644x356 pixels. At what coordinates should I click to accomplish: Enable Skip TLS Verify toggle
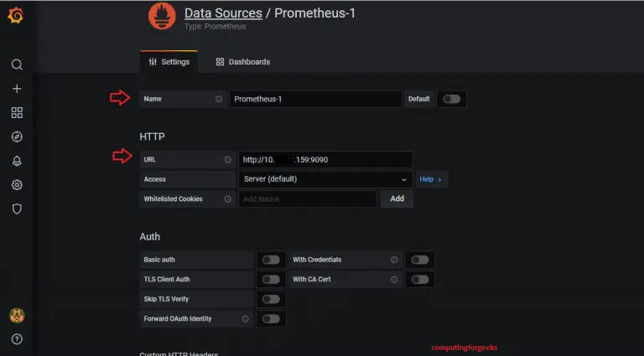click(270, 299)
